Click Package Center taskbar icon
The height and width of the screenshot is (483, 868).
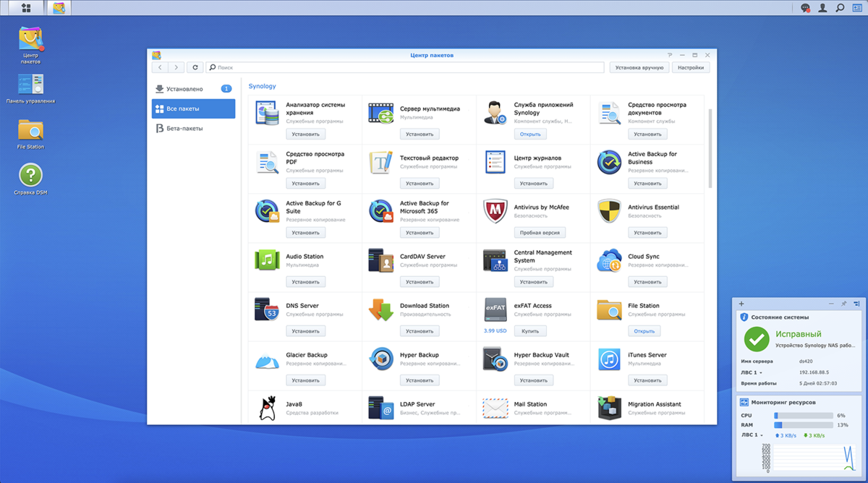(59, 8)
